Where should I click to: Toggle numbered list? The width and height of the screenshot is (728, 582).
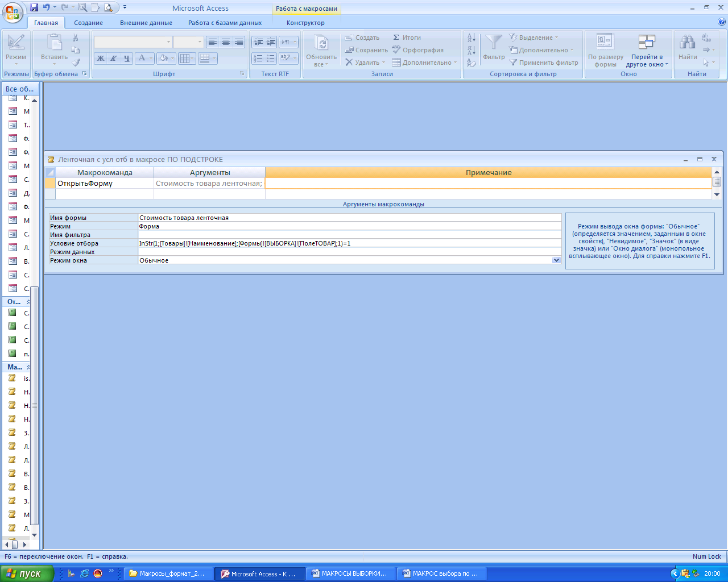pos(258,58)
